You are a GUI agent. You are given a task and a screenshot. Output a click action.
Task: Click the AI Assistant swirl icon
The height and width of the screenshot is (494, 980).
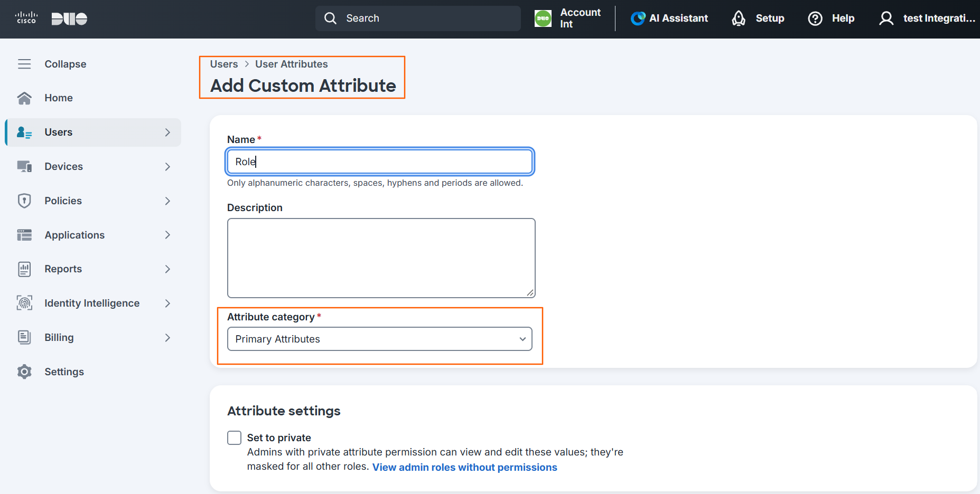[x=638, y=18]
